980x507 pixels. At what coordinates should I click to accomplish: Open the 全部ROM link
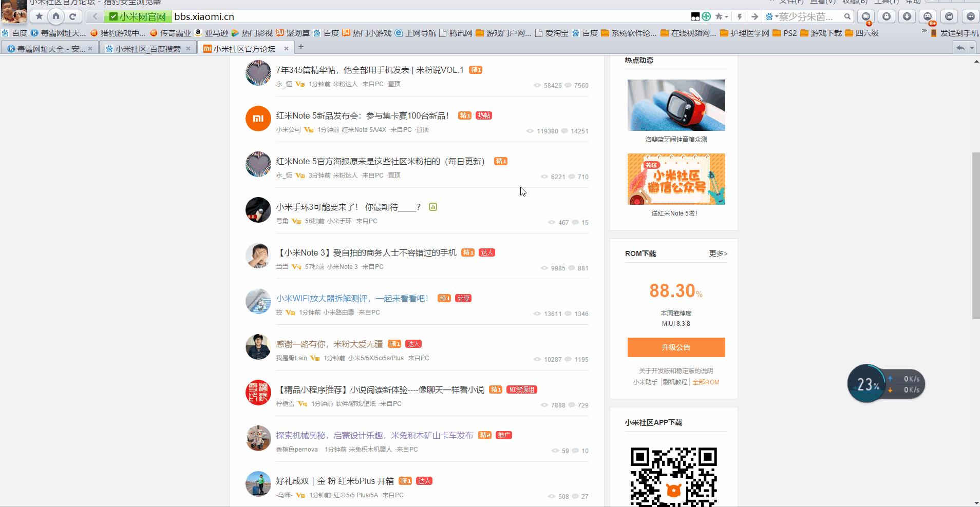coord(706,382)
